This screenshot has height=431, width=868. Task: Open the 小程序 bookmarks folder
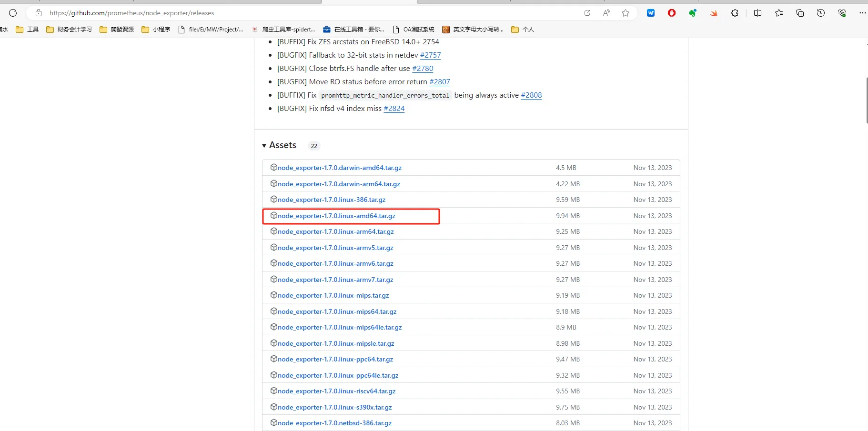click(x=156, y=30)
